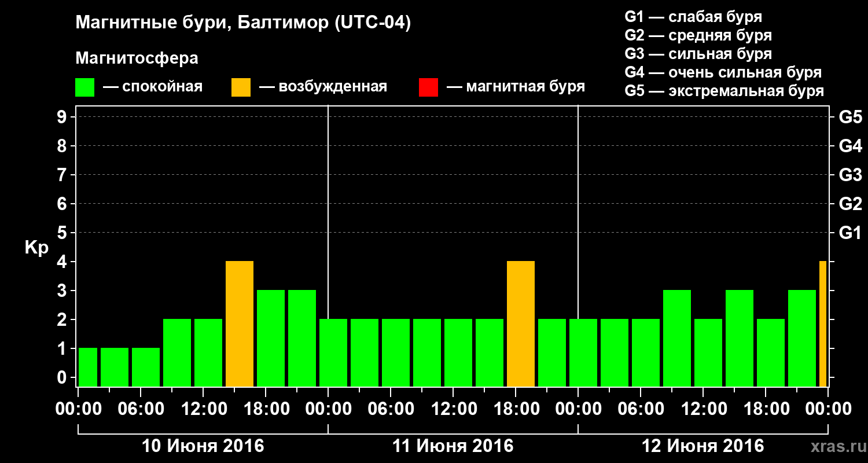Click the G3 label on the right axis
The width and height of the screenshot is (868, 463).
point(850,175)
